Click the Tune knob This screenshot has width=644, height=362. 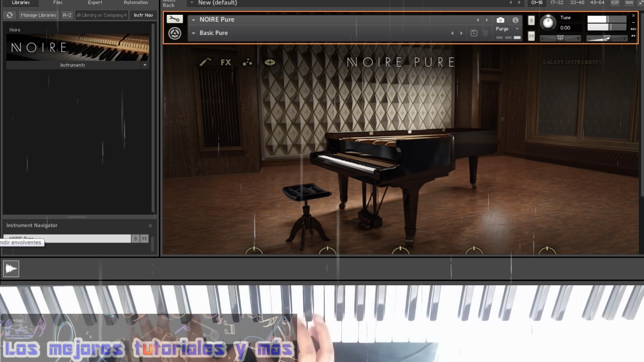point(548,23)
